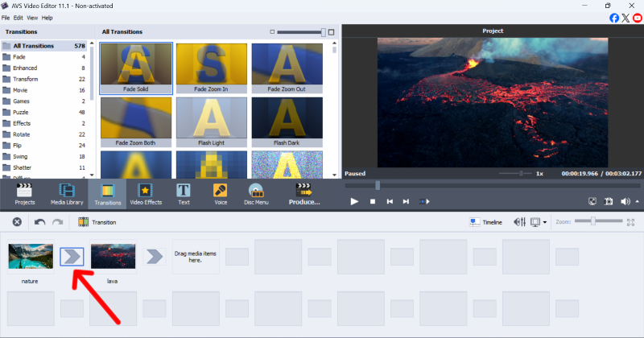The height and width of the screenshot is (338, 644).
Task: Open the Disc Menu section
Action: pyautogui.click(x=257, y=194)
